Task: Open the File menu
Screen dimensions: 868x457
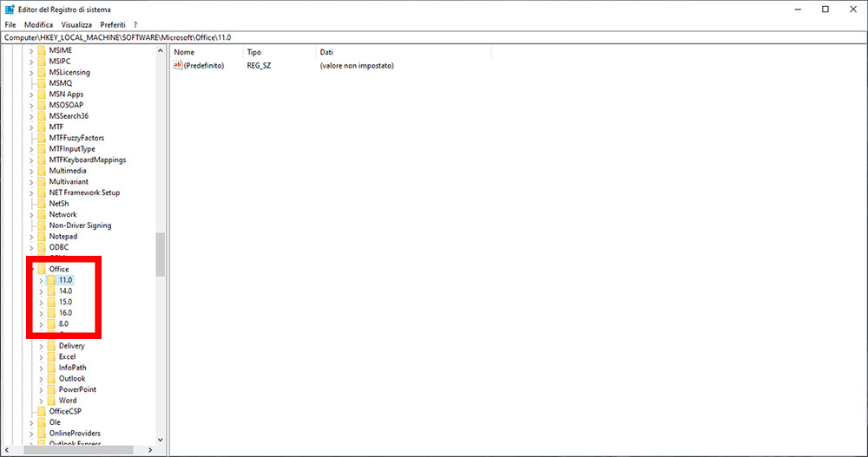Action: pos(10,25)
